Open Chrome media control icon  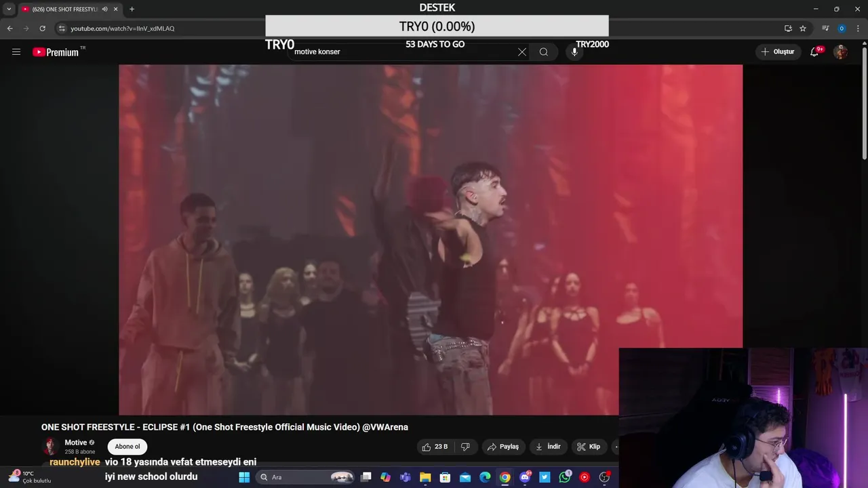825,28
